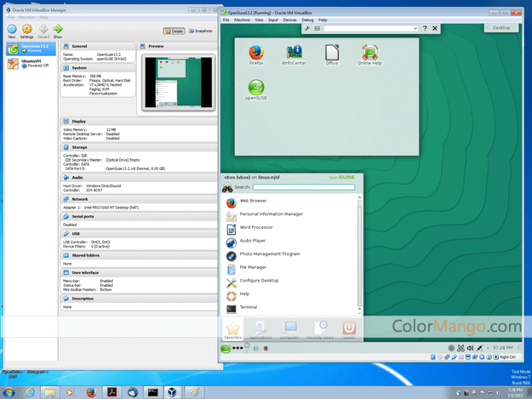Click kickoff menu scrollbar up arrow

point(359,197)
